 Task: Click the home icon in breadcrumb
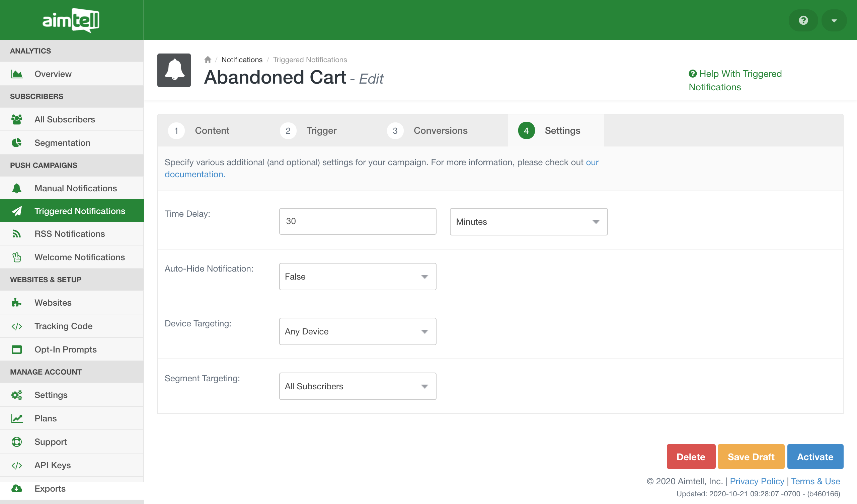tap(208, 60)
